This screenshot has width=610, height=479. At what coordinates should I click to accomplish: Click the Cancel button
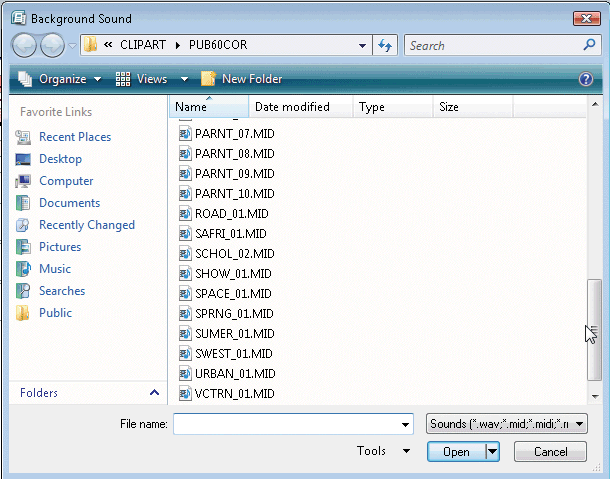tap(550, 452)
